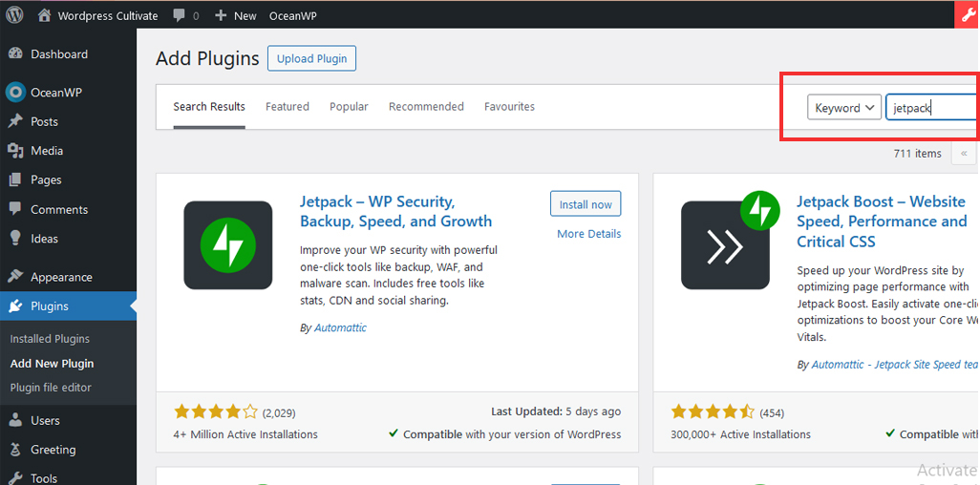Open Appearance settings in sidebar
Image resolution: width=980 pixels, height=485 pixels.
(68, 277)
